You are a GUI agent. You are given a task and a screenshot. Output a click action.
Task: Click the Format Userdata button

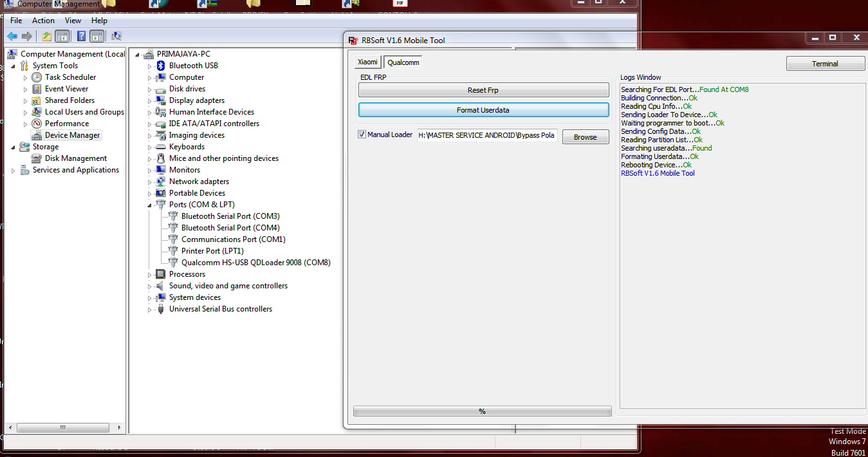[x=483, y=110]
